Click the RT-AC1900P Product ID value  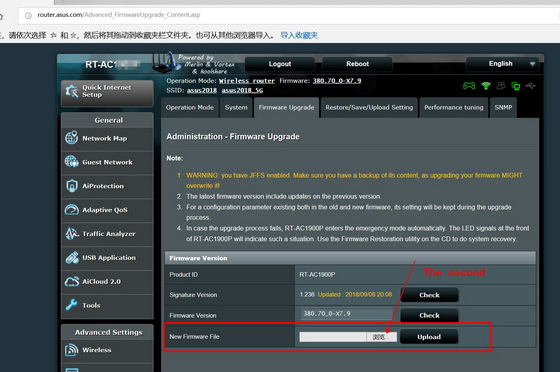[317, 275]
